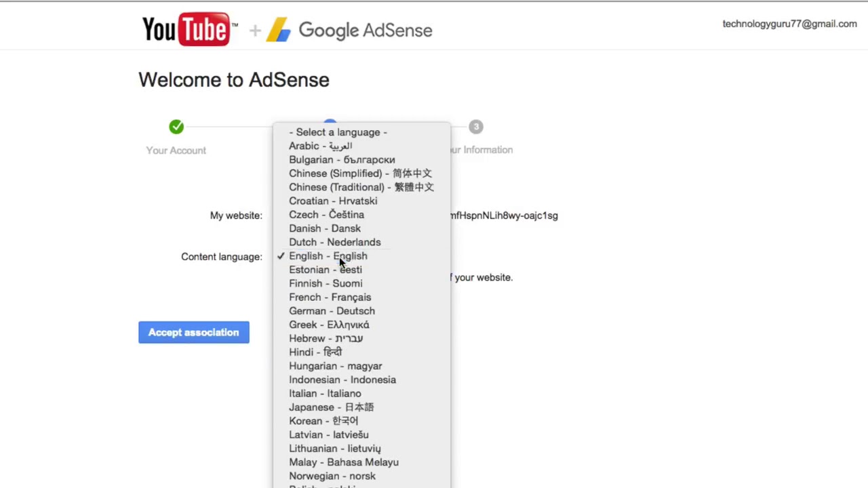Image resolution: width=868 pixels, height=488 pixels.
Task: Select German - Deutsch from list
Action: 332,311
